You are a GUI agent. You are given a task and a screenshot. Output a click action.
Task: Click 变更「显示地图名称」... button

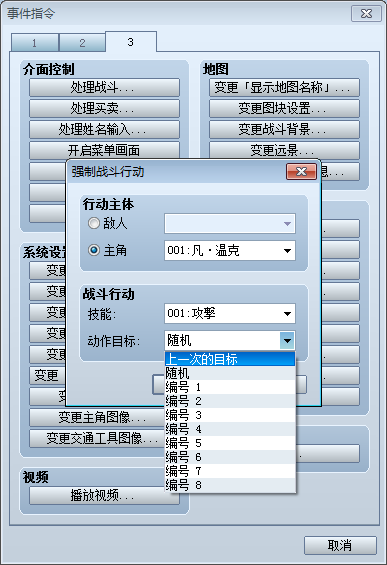284,88
